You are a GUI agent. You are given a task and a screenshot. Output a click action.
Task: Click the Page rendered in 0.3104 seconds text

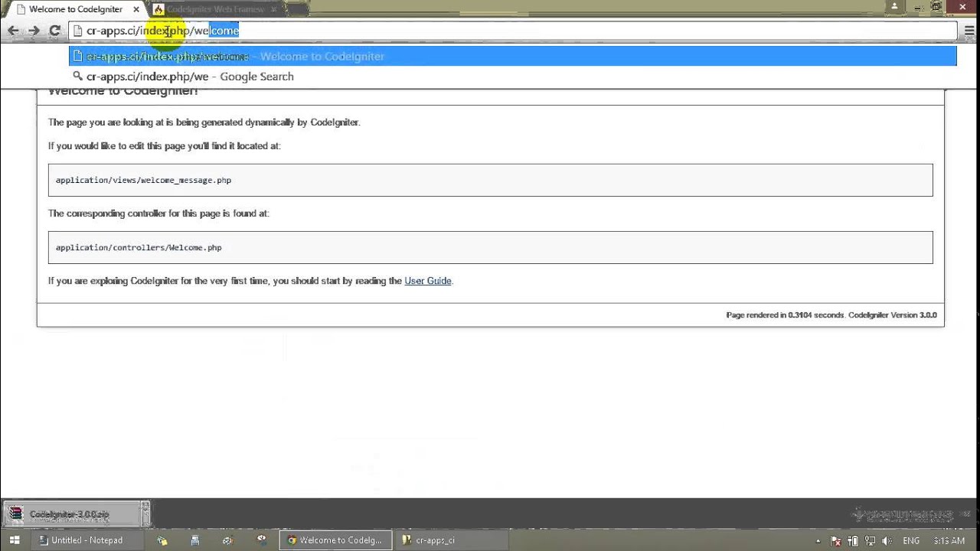click(785, 315)
